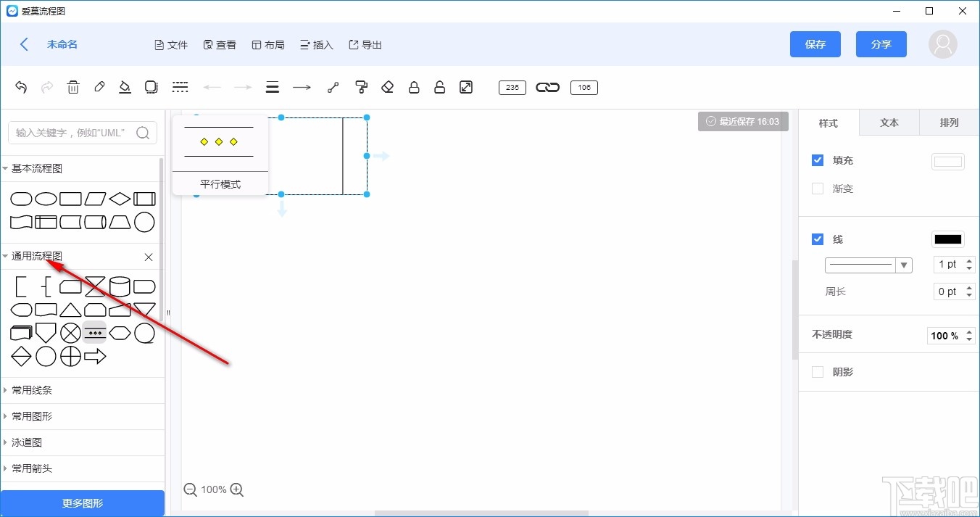Screen dimensions: 980x517
Task: Select the trapezoid manual operation shape
Action: [x=120, y=222]
